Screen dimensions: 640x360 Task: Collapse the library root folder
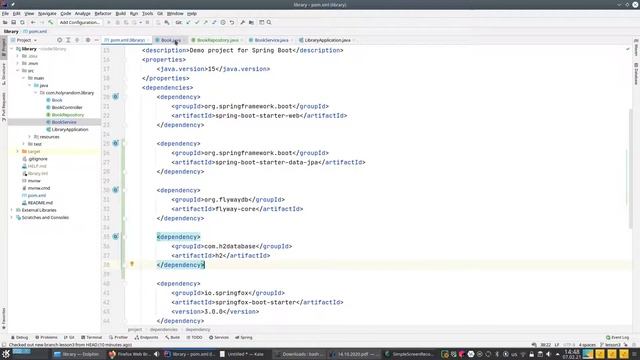pyautogui.click(x=12, y=49)
